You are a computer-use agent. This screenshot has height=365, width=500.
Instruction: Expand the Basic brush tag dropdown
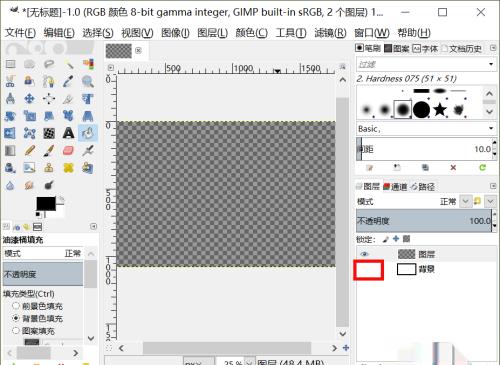click(x=491, y=128)
